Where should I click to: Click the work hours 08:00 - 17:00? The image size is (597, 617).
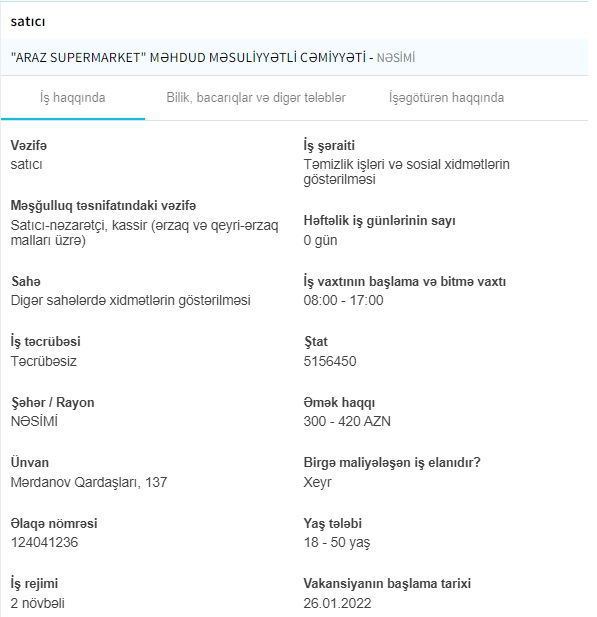pos(343,300)
